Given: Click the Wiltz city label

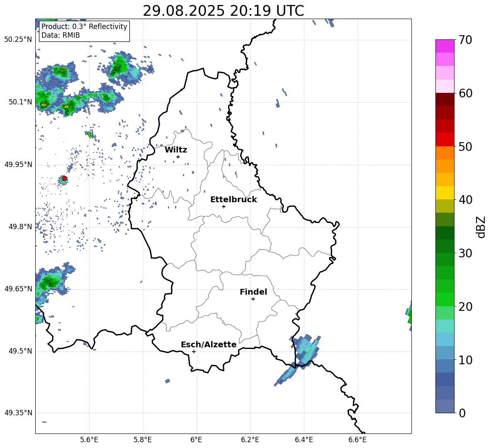Looking at the screenshot, I should click(176, 150).
